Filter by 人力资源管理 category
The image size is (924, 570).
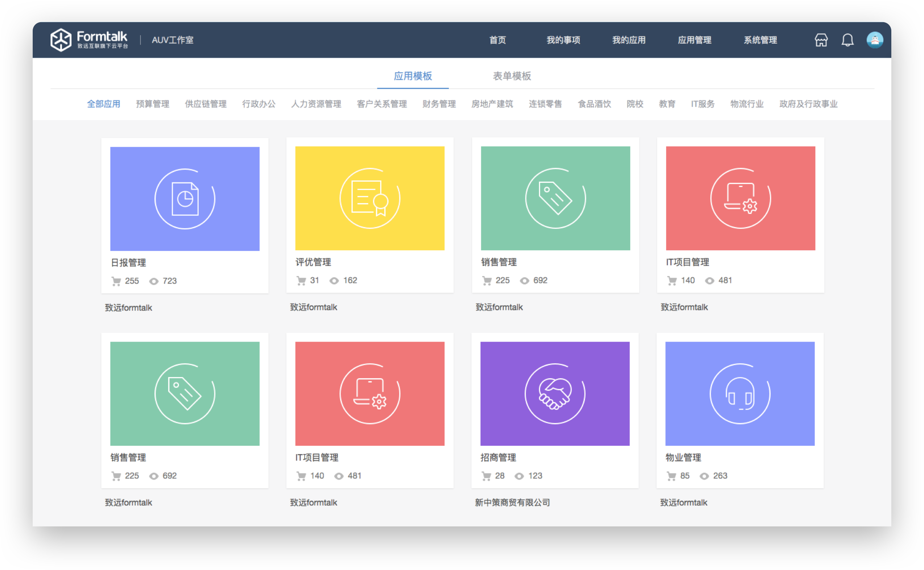(x=316, y=104)
